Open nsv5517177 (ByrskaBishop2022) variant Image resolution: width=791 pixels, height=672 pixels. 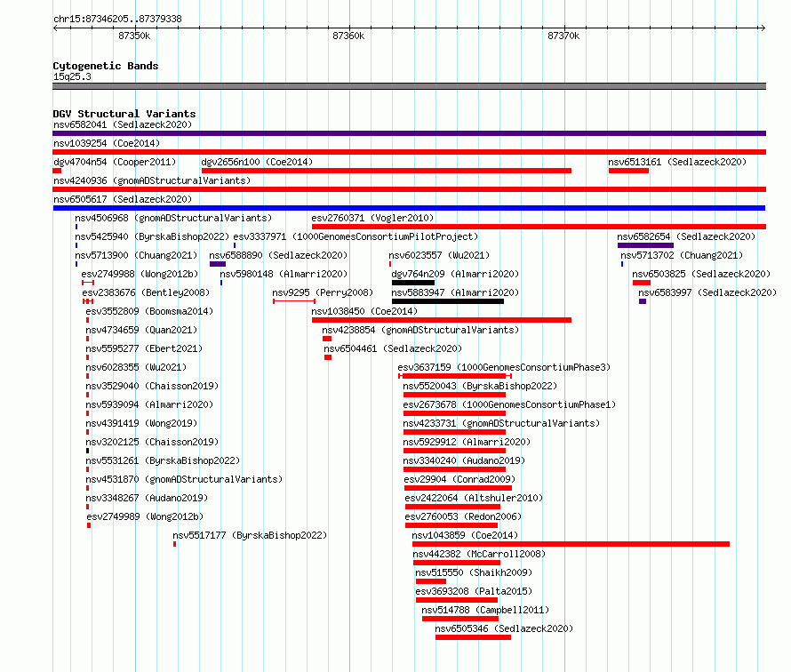[250, 535]
